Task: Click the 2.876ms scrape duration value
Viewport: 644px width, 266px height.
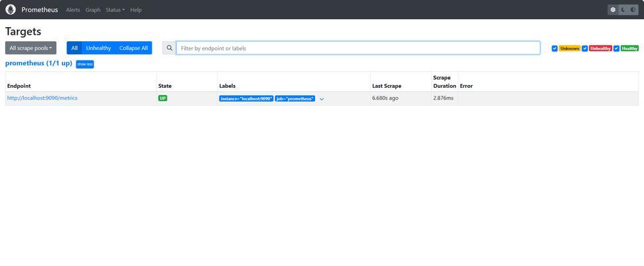Action: pyautogui.click(x=443, y=98)
